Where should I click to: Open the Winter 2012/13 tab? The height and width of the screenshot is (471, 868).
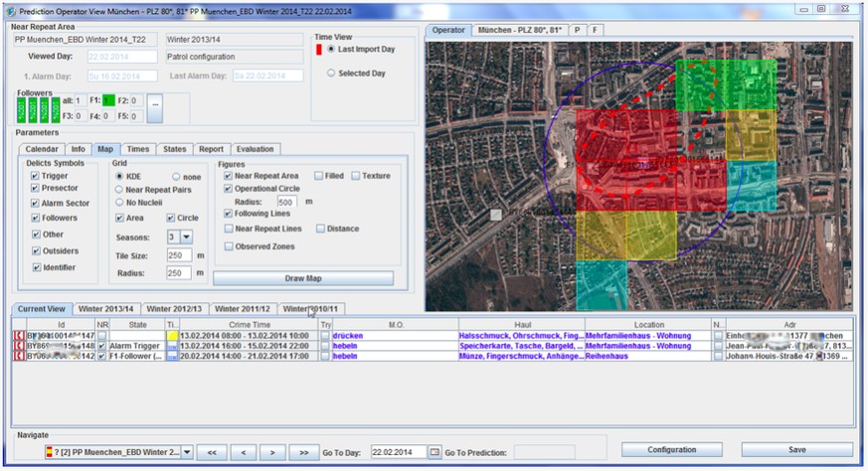(174, 309)
